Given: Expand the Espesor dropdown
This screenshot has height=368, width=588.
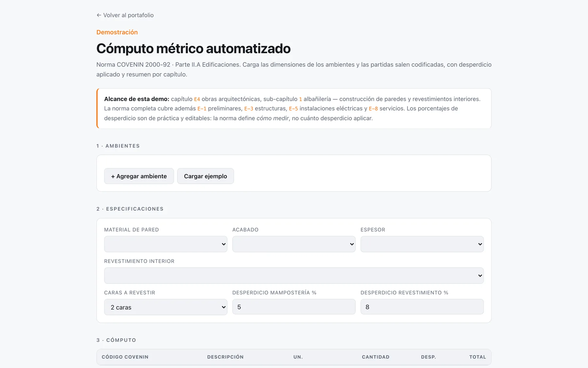Looking at the screenshot, I should (x=422, y=244).
